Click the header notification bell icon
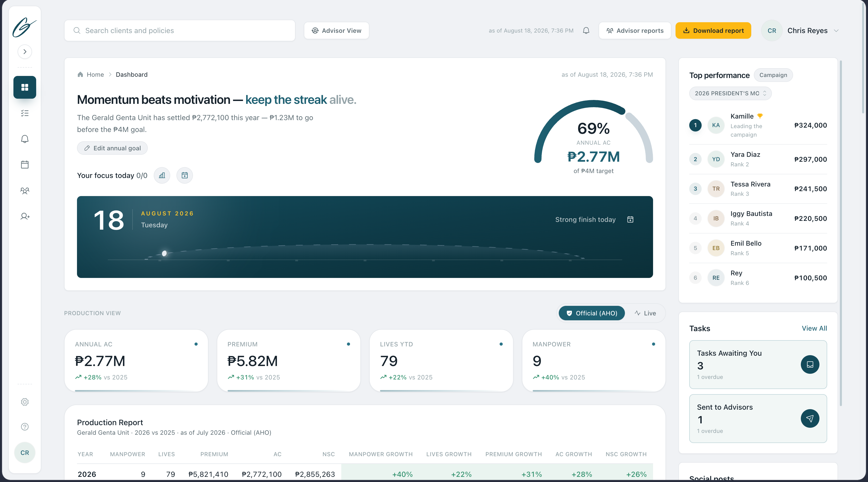 click(x=586, y=31)
